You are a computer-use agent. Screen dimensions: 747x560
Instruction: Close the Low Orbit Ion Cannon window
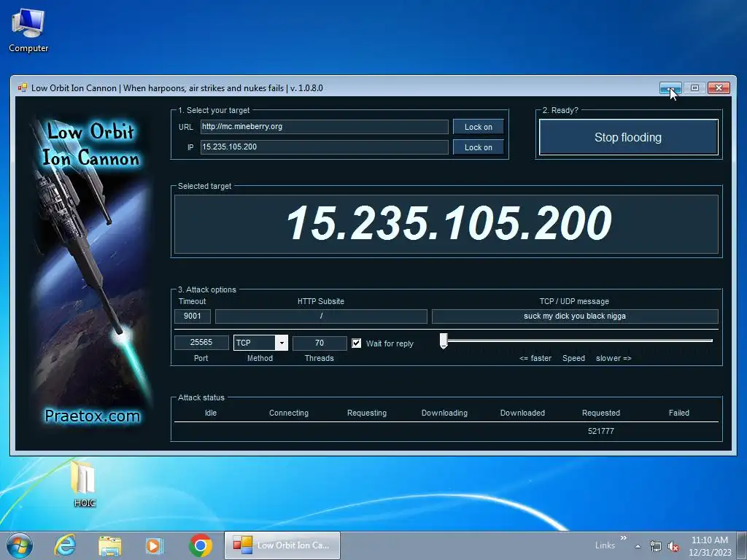click(719, 87)
